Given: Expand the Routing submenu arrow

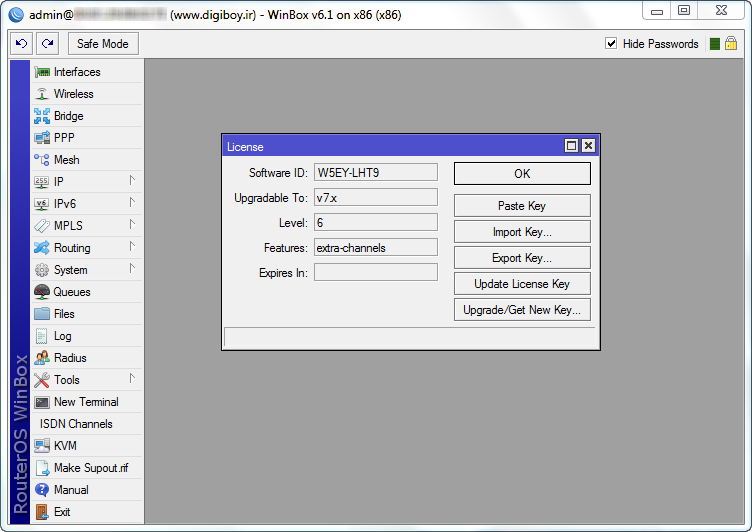Looking at the screenshot, I should (132, 247).
